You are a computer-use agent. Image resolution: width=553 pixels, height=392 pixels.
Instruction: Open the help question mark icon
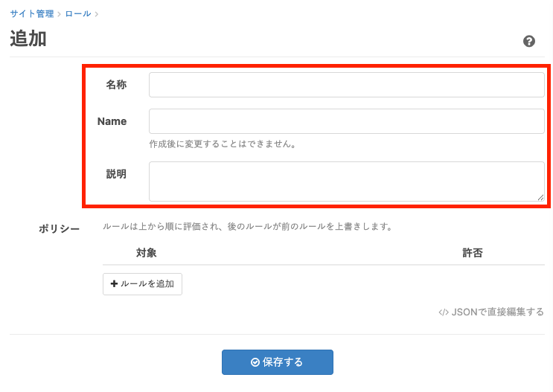[529, 41]
